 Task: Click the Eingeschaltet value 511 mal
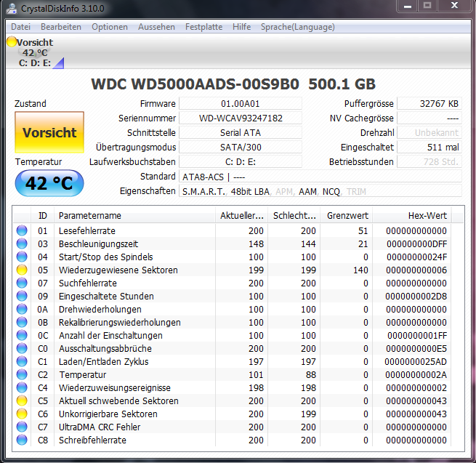pos(429,148)
